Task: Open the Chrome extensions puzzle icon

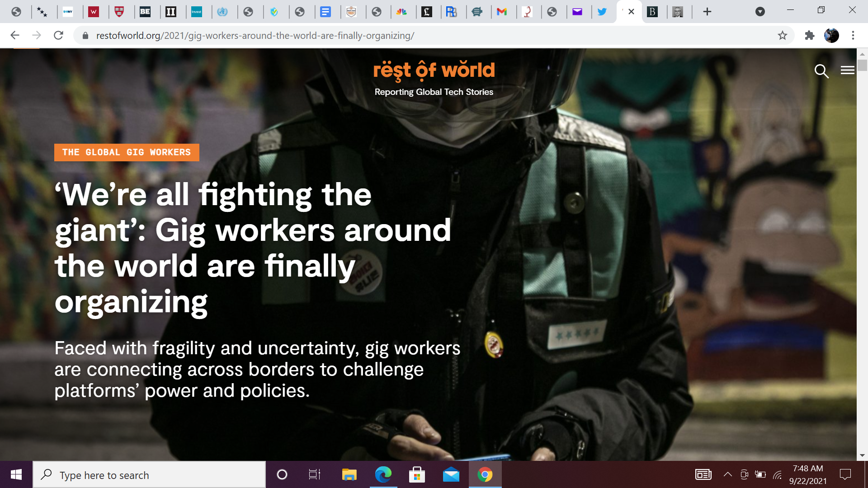Action: click(x=809, y=35)
